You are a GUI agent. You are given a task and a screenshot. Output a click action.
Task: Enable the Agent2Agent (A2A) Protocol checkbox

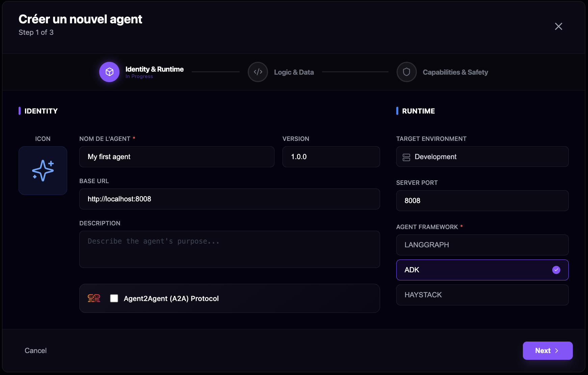pos(114,298)
